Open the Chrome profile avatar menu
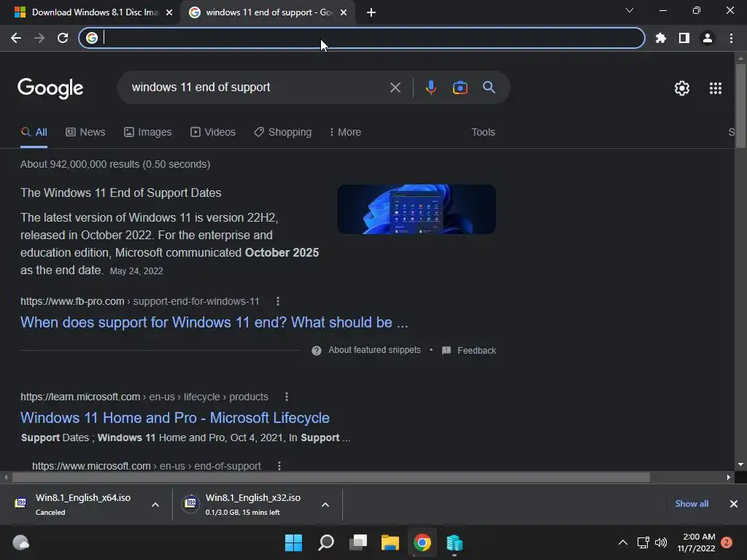 point(708,38)
